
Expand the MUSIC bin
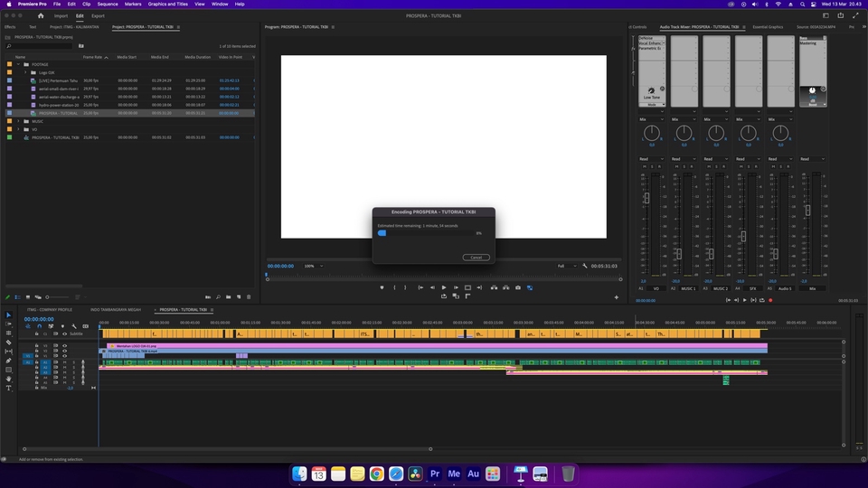point(18,121)
